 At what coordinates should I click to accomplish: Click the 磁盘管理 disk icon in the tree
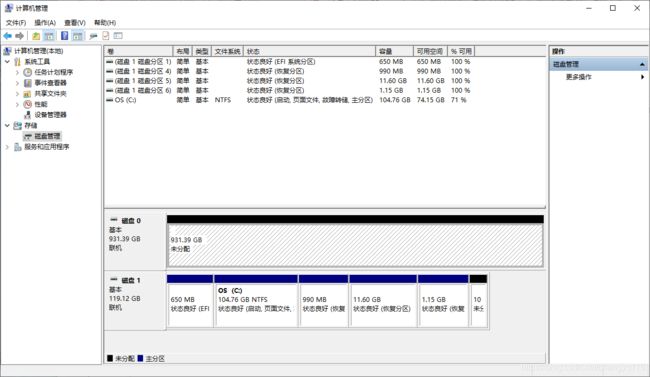(27, 136)
